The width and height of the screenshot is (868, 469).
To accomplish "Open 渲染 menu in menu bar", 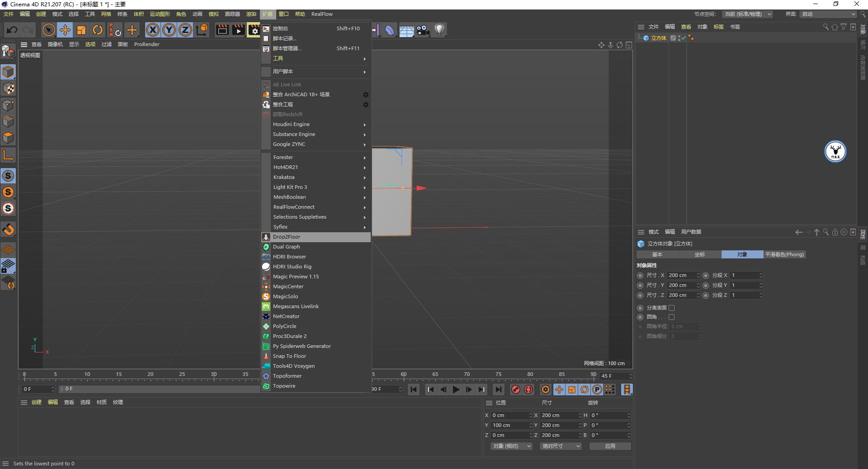I will click(x=251, y=14).
